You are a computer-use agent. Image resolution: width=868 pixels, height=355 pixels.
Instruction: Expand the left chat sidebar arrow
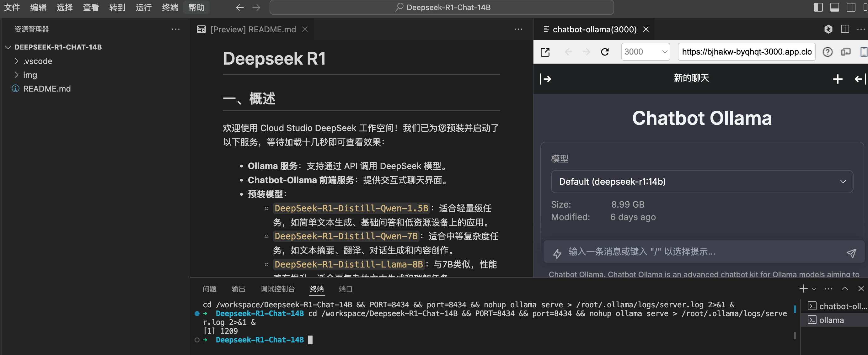[545, 79]
